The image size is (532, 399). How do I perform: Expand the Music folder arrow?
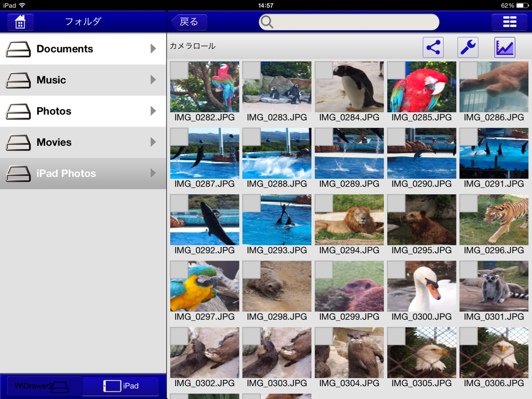point(153,80)
